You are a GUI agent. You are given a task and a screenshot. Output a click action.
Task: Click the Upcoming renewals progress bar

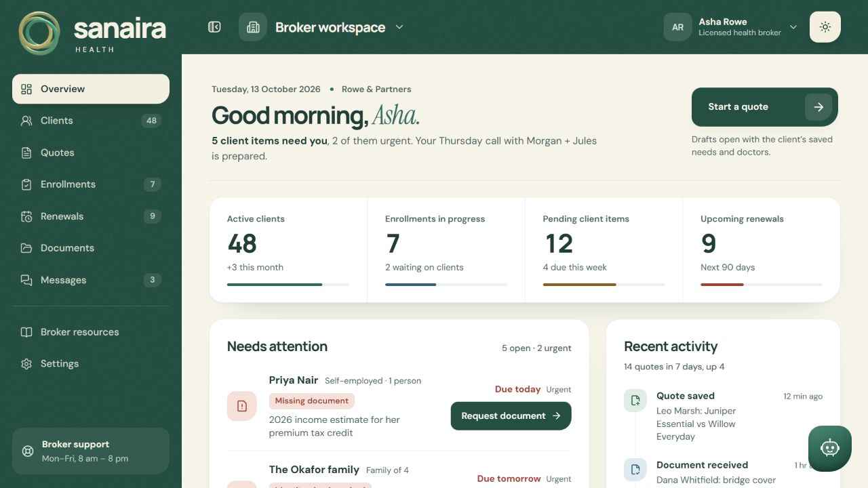pos(762,285)
